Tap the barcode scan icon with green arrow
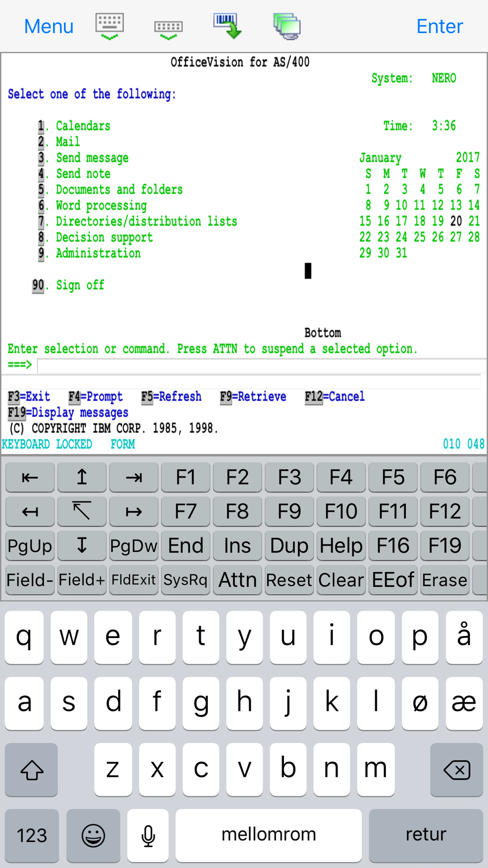The width and height of the screenshot is (488, 868). pos(227,26)
